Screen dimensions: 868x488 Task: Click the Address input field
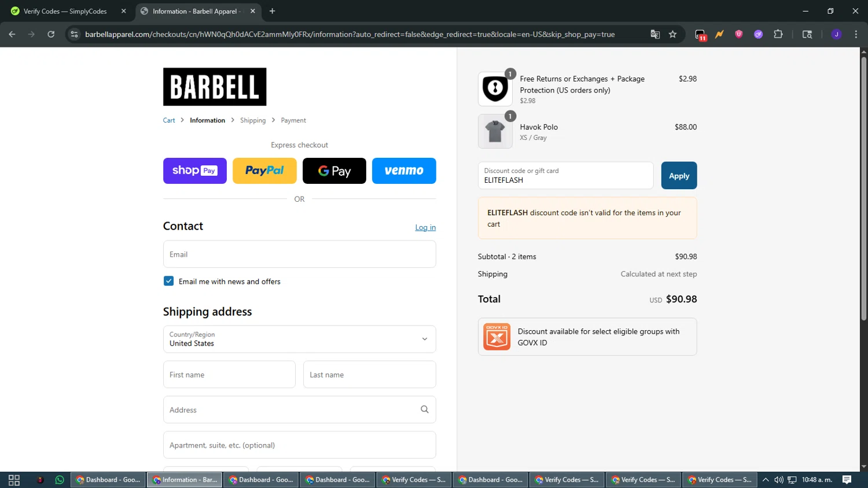(x=299, y=409)
